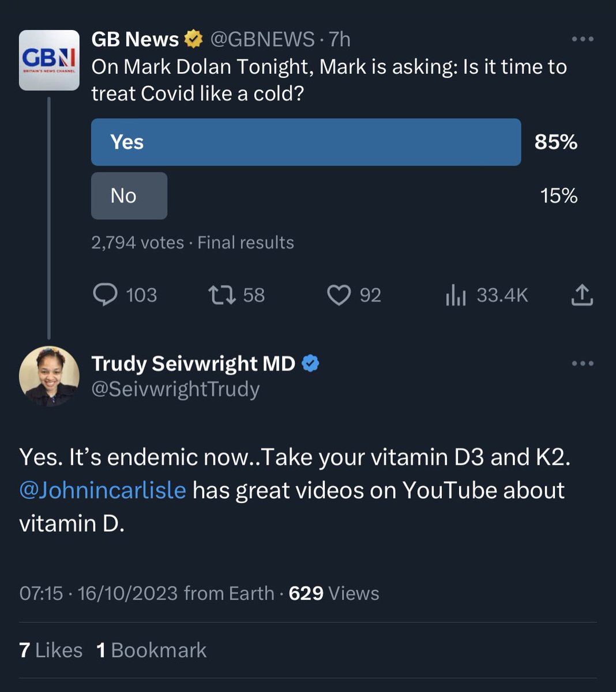616x692 pixels.
Task: View the 1 Bookmark count
Action: coord(151,650)
